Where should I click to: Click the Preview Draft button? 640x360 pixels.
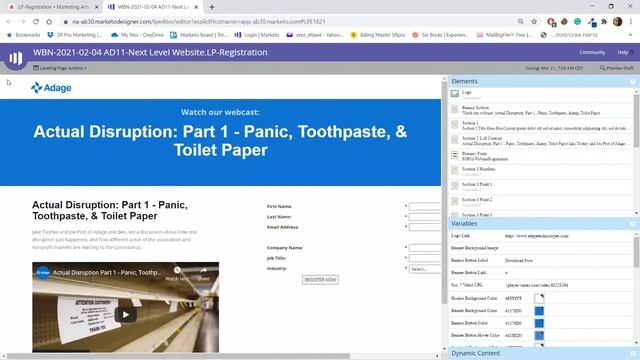pyautogui.click(x=616, y=68)
